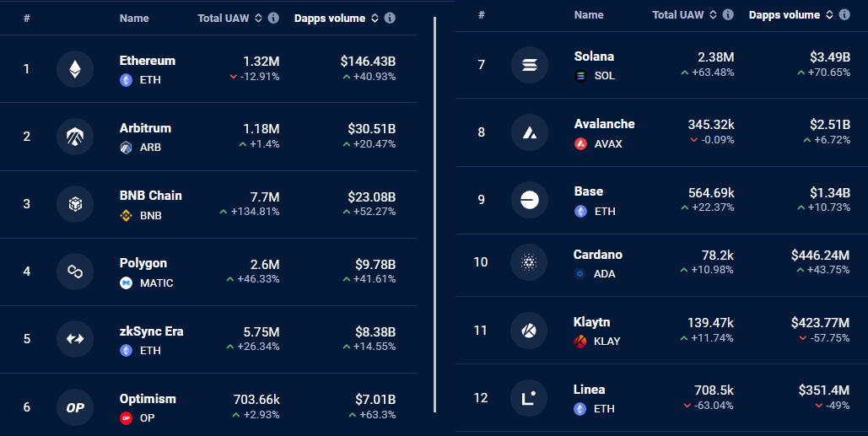This screenshot has width=868, height=436.
Task: Click the Ethereum chain logo icon
Action: coord(75,69)
